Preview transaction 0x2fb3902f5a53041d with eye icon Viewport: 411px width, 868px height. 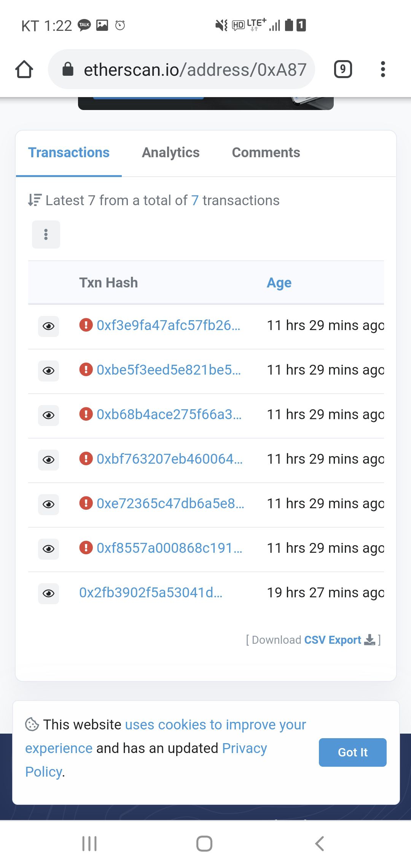[48, 594]
